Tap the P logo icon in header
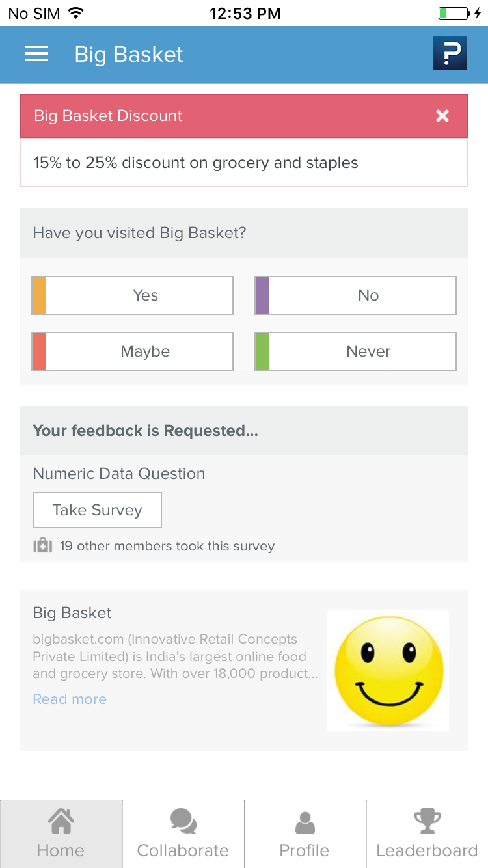The height and width of the screenshot is (868, 488). [450, 54]
